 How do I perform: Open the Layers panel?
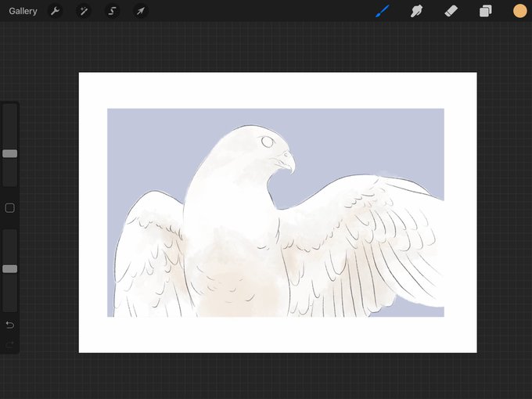(x=486, y=11)
